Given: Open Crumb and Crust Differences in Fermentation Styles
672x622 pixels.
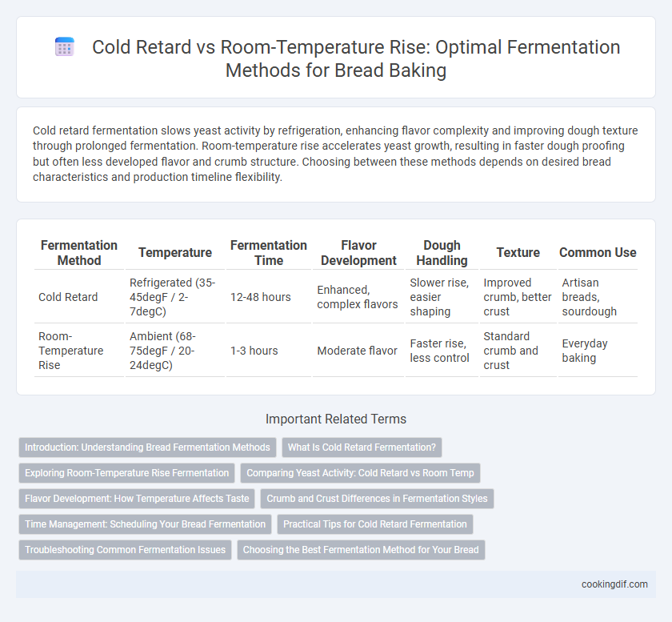Looking at the screenshot, I should 377,499.
